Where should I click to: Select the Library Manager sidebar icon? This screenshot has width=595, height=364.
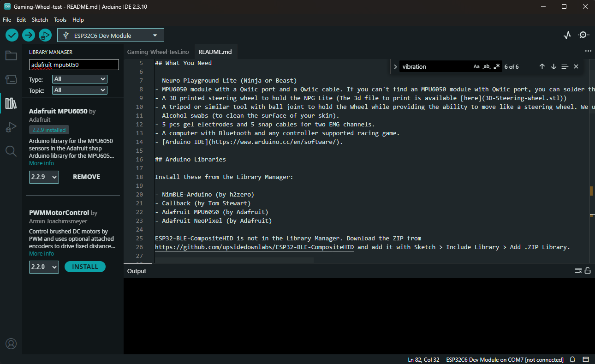11,103
